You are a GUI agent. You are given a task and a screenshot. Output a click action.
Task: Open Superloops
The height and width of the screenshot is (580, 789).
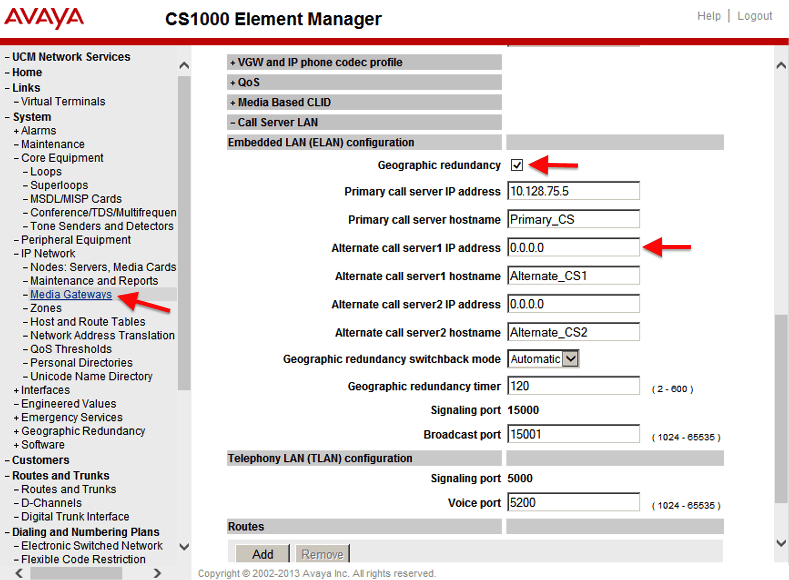pos(59,185)
